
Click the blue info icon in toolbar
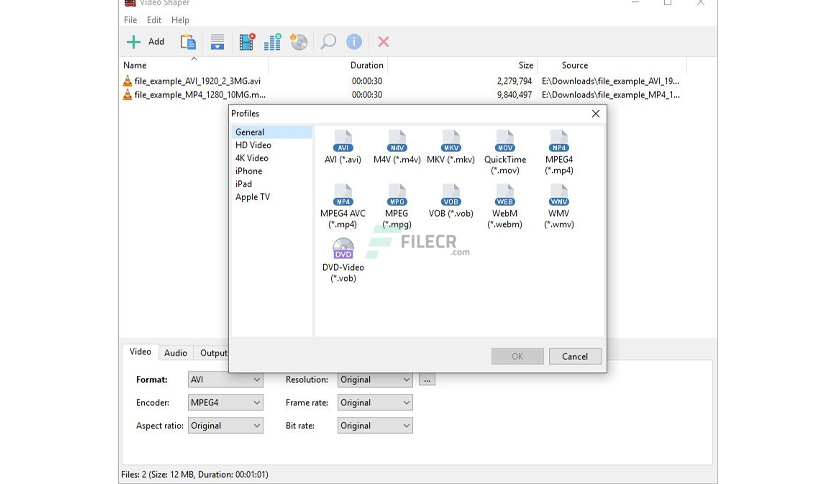pyautogui.click(x=354, y=42)
